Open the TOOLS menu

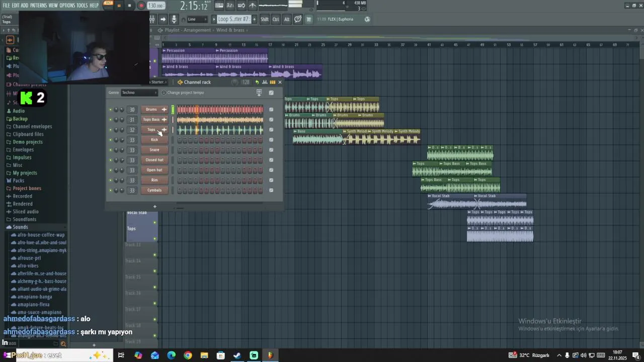82,6
